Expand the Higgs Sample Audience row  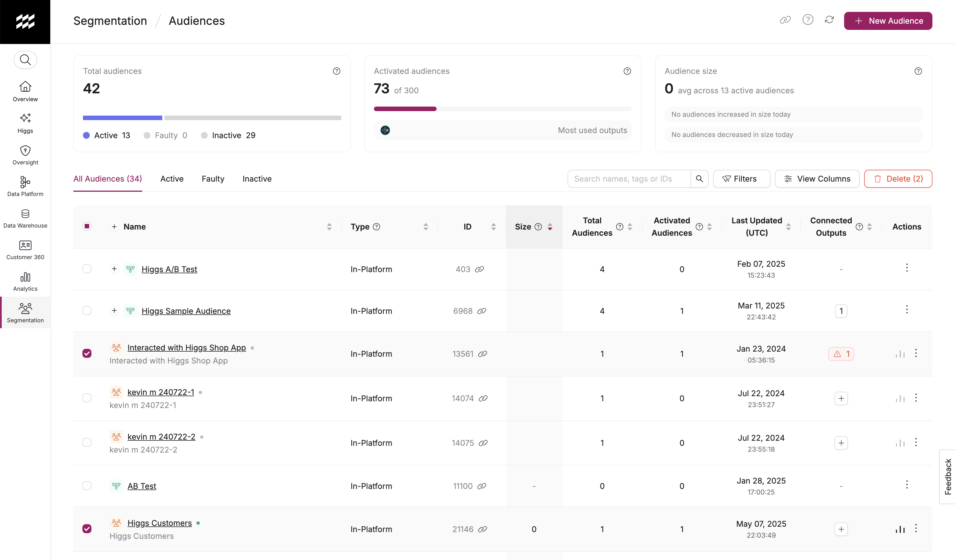(x=114, y=310)
